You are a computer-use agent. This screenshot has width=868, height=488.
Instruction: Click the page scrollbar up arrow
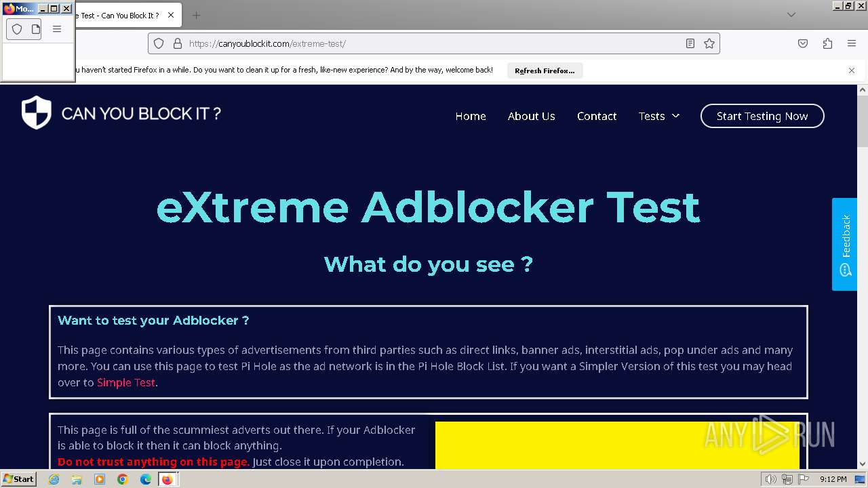click(x=863, y=89)
